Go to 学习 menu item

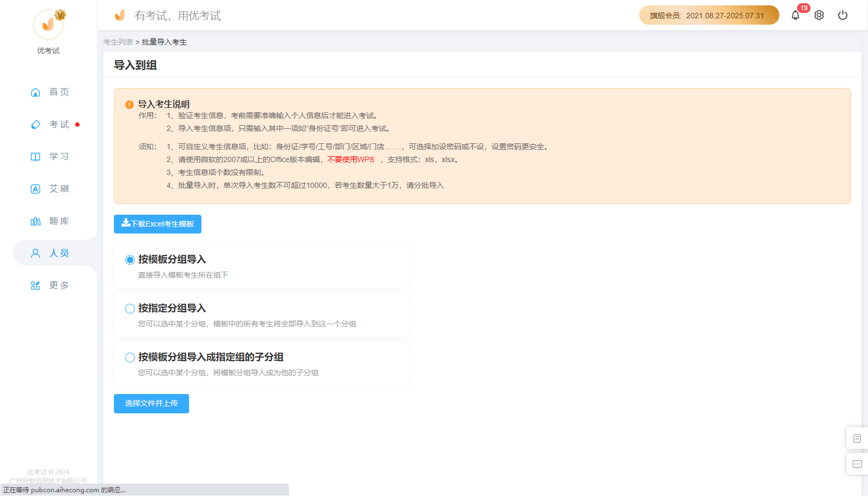point(59,156)
